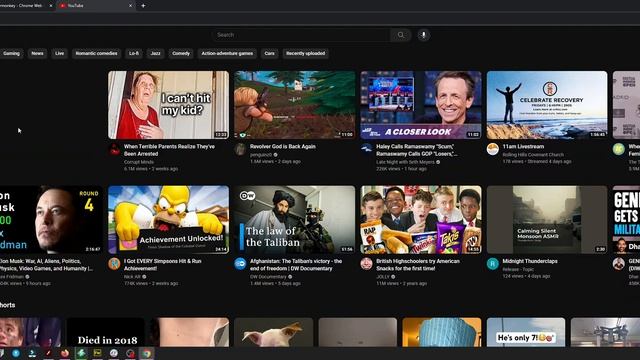
Task: Close the Chrome Web Store tab
Action: point(51,6)
